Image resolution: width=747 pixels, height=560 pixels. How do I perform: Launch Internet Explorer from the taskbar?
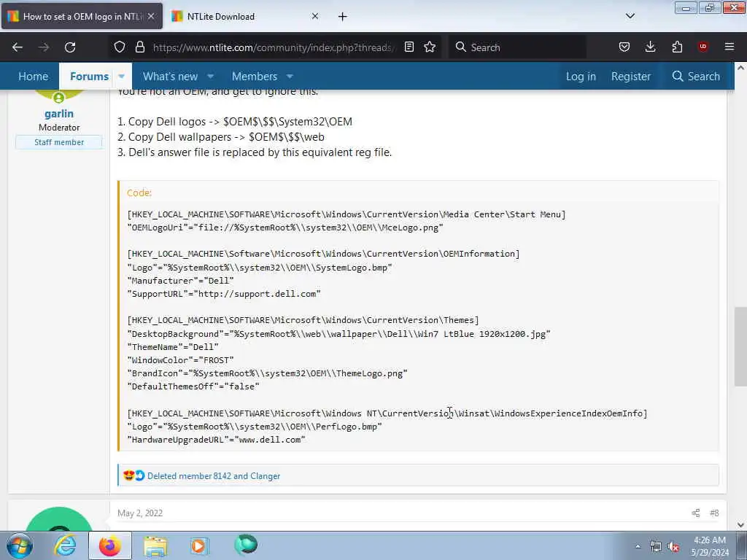click(x=65, y=545)
